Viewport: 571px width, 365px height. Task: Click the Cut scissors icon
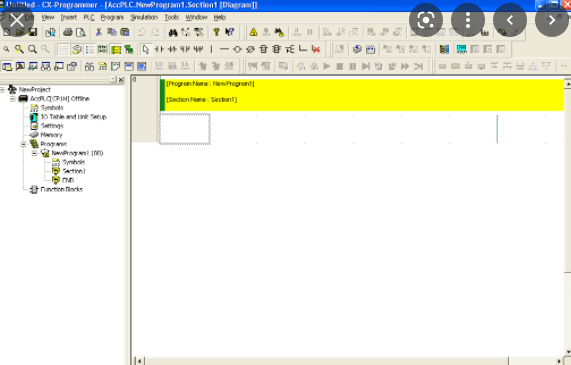coord(99,32)
